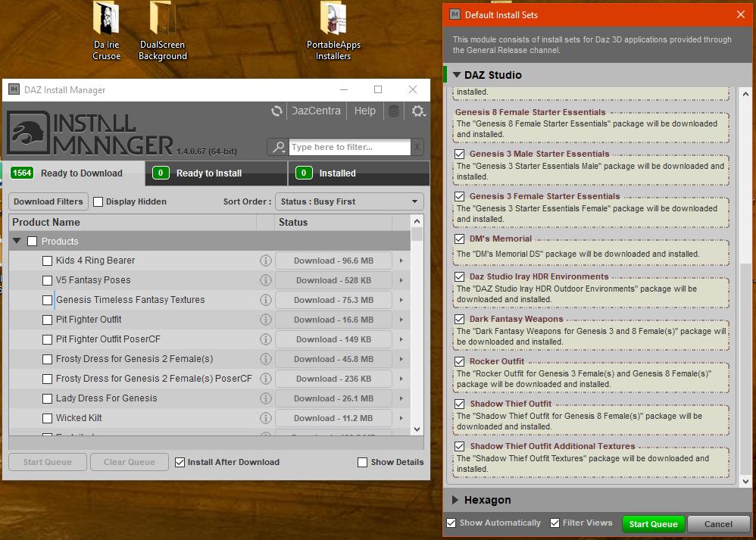Click Start Queue in Default Install Sets
Screen dimensions: 756x540
pyautogui.click(x=653, y=524)
